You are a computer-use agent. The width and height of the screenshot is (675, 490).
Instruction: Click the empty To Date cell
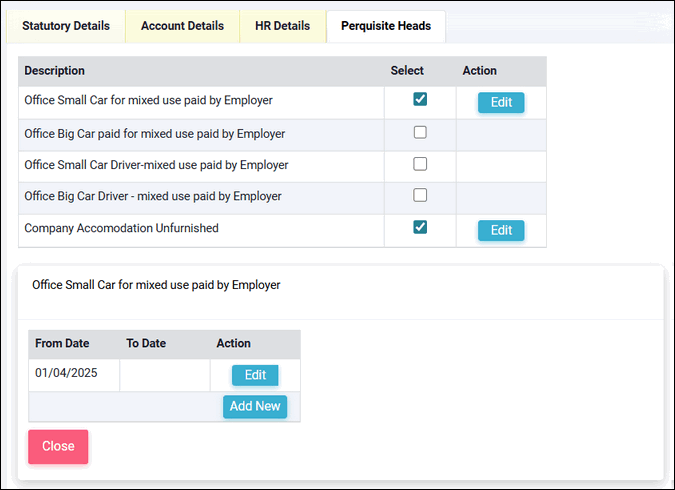pos(164,375)
